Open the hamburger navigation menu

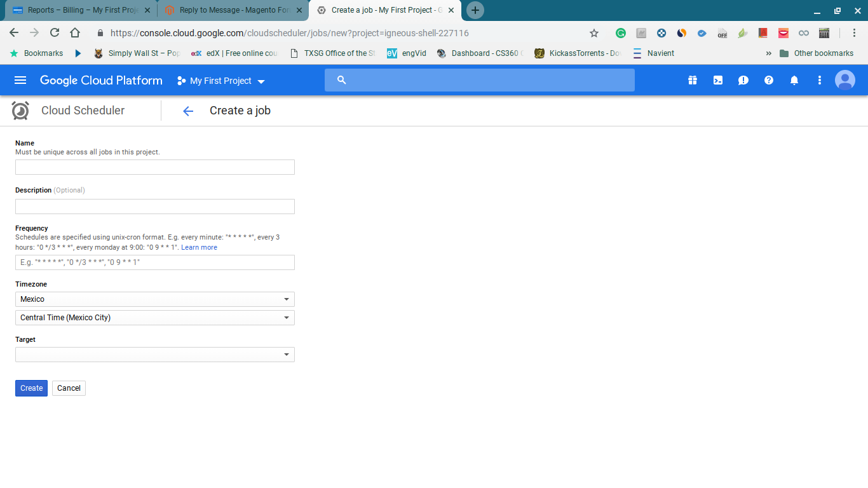click(20, 80)
